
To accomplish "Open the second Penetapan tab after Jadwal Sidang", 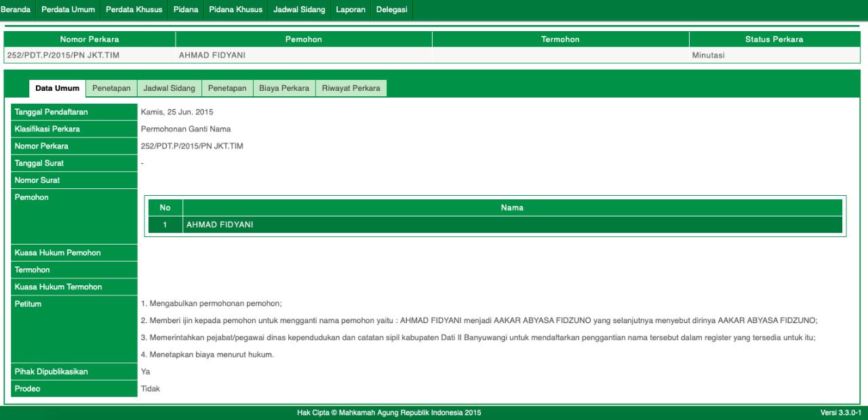I will [227, 88].
